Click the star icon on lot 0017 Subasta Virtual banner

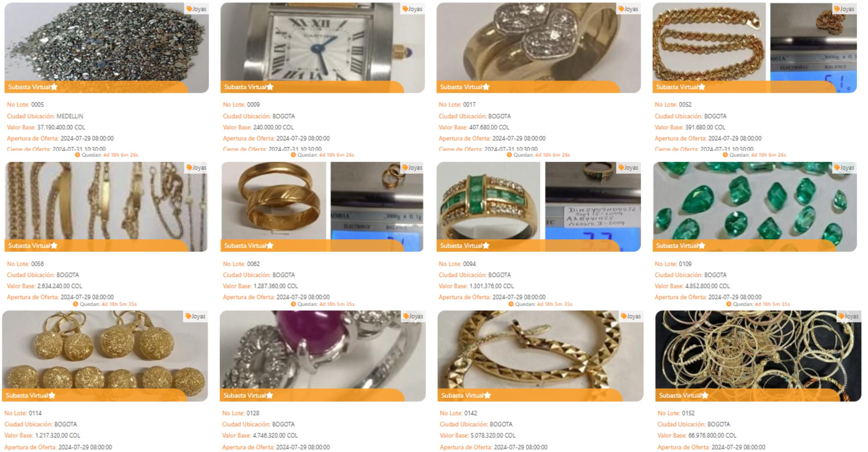[486, 87]
